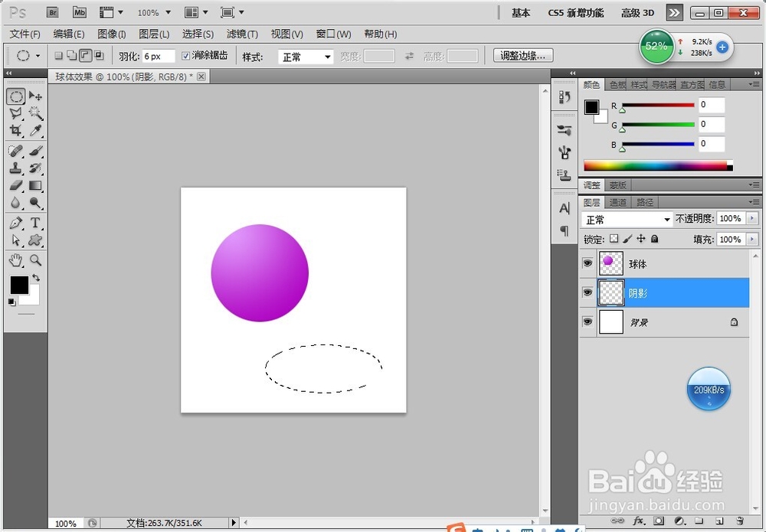Select the Eraser tool

click(16, 185)
